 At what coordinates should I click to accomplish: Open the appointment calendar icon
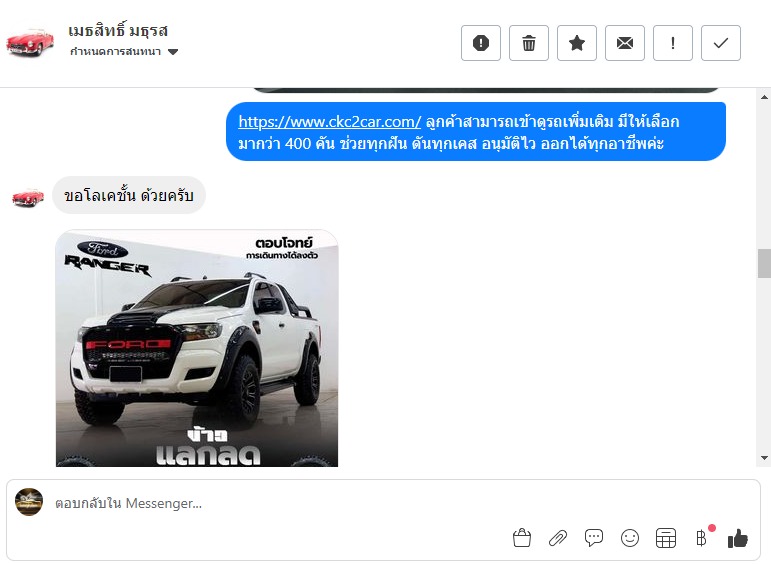(x=666, y=538)
